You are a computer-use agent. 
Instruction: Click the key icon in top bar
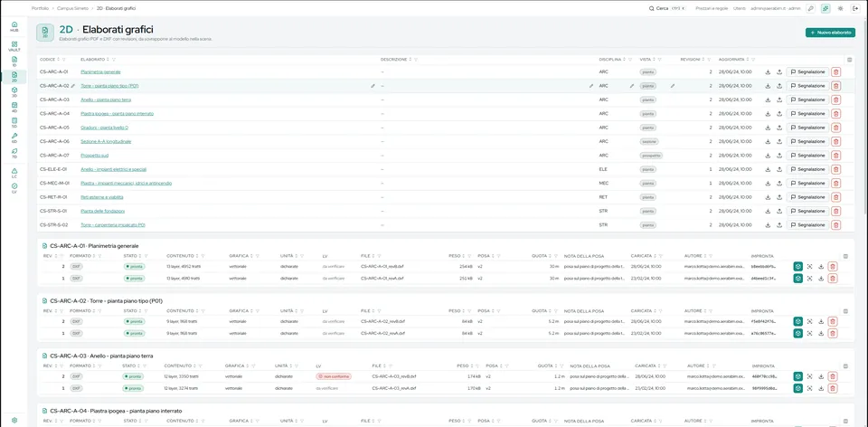pos(810,8)
